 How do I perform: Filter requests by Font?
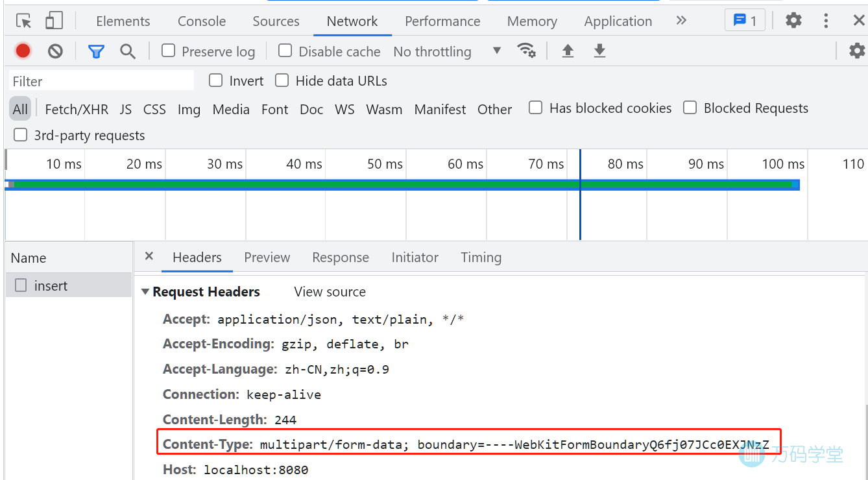274,109
